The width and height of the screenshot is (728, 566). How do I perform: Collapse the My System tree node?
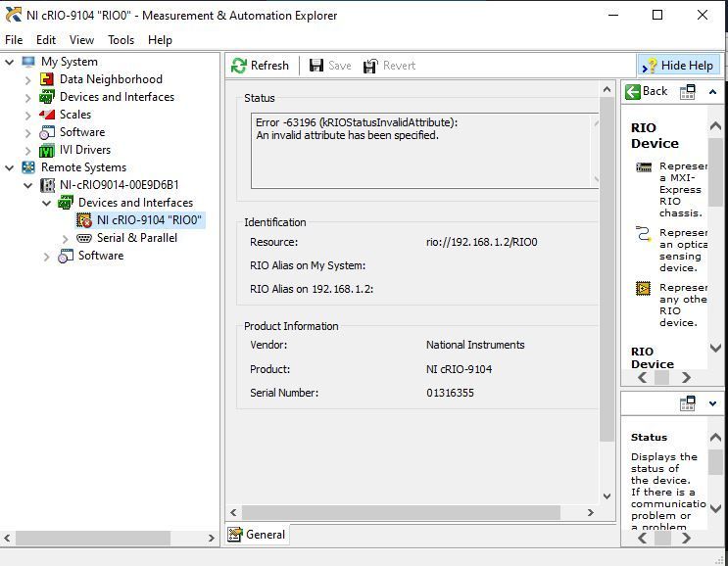tap(9, 62)
